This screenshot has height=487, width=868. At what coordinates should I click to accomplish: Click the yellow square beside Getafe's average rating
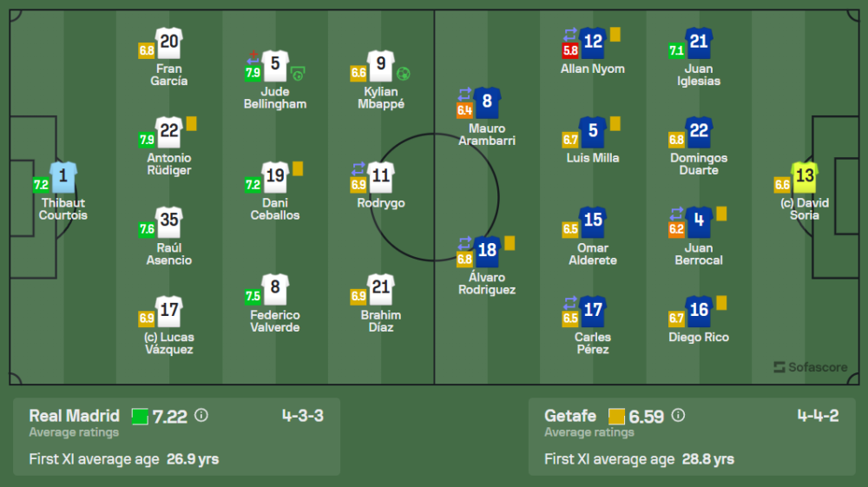click(x=617, y=416)
